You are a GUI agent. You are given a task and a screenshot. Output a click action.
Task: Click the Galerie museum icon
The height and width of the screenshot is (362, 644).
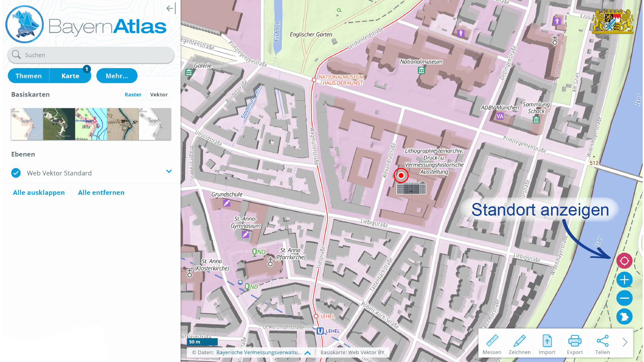coord(189,72)
